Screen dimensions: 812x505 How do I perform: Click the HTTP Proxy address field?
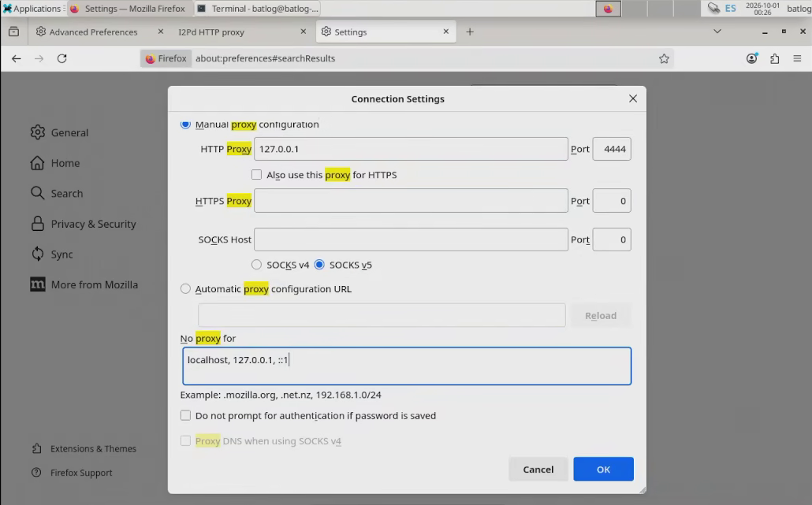[411, 149]
